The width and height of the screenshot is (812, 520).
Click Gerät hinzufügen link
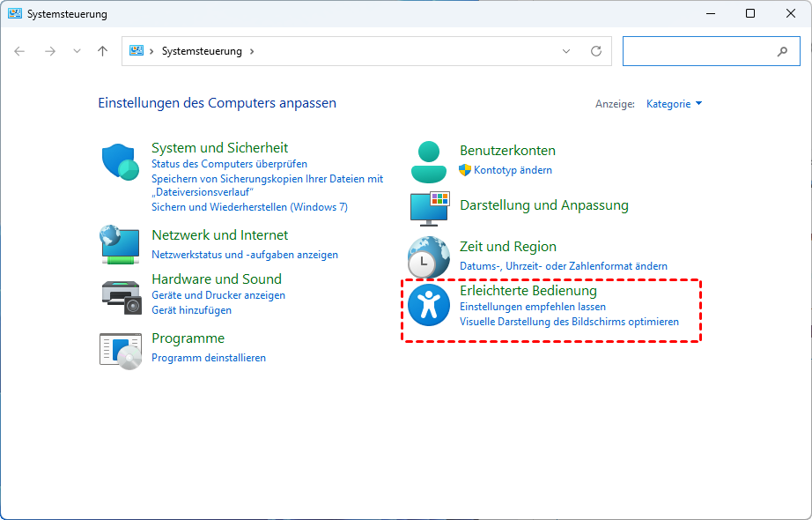tap(192, 310)
